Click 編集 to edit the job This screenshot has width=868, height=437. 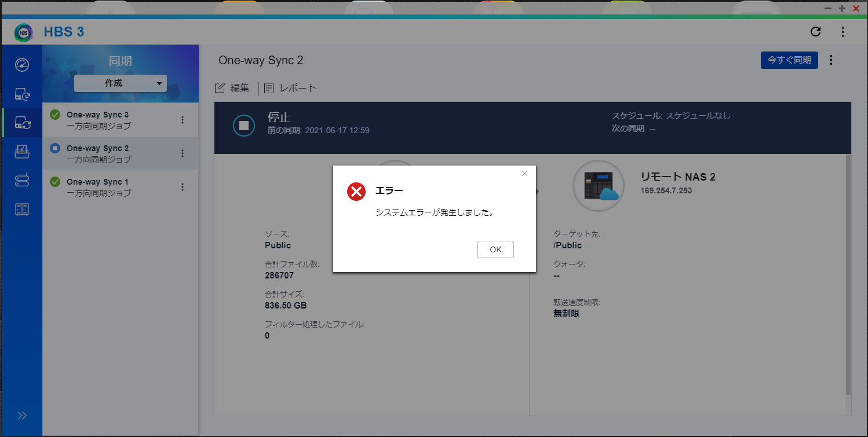pos(233,88)
